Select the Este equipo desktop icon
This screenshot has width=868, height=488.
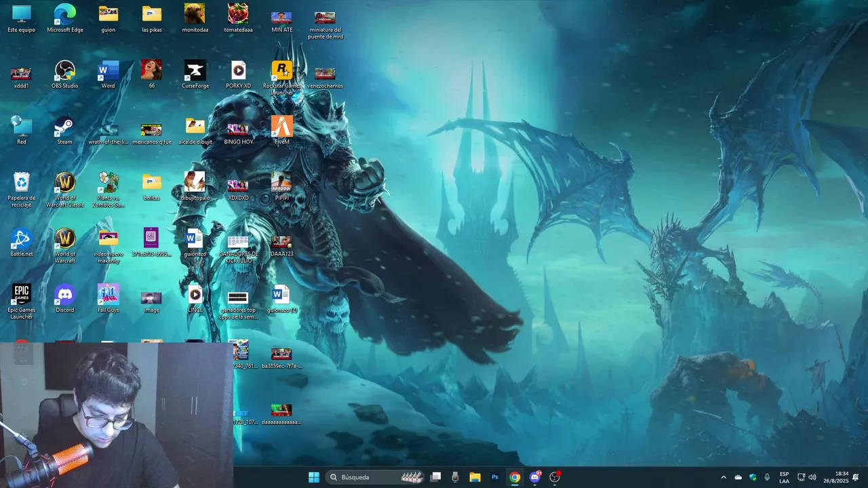pyautogui.click(x=22, y=19)
